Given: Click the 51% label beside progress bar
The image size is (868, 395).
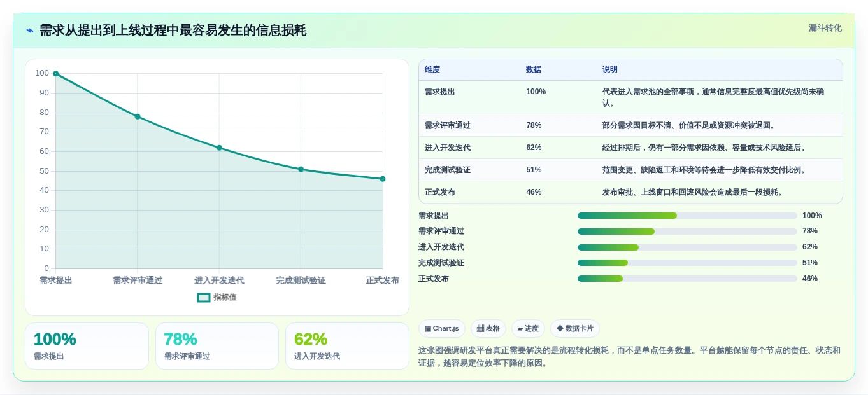Looking at the screenshot, I should click(810, 263).
